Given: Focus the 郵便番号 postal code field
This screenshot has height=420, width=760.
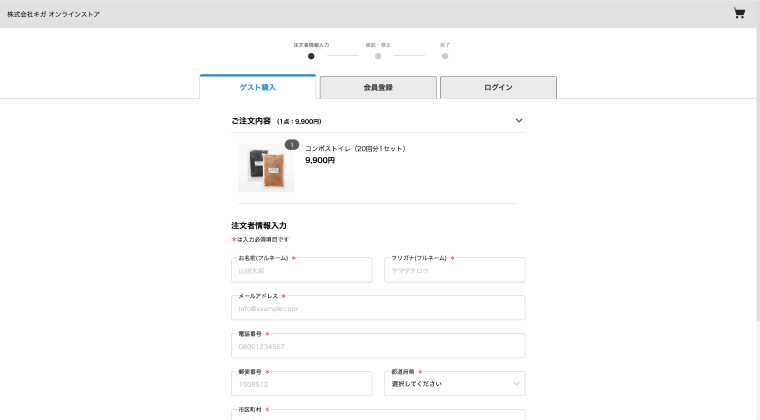Looking at the screenshot, I should click(301, 384).
